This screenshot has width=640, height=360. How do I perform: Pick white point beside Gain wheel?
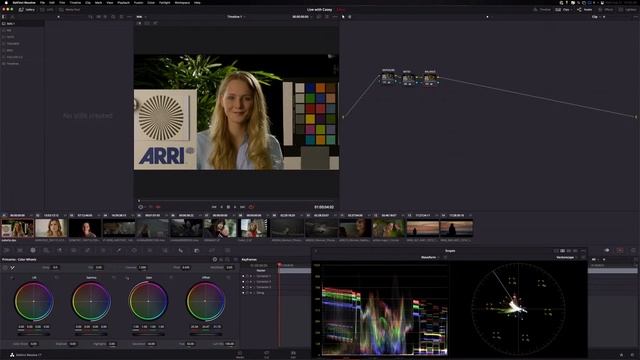[127, 278]
